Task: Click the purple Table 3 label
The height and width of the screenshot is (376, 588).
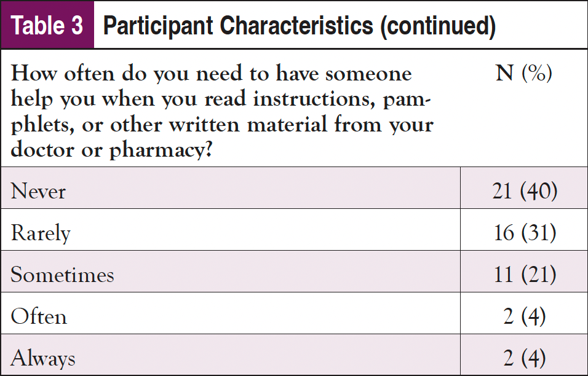Action: (x=47, y=26)
